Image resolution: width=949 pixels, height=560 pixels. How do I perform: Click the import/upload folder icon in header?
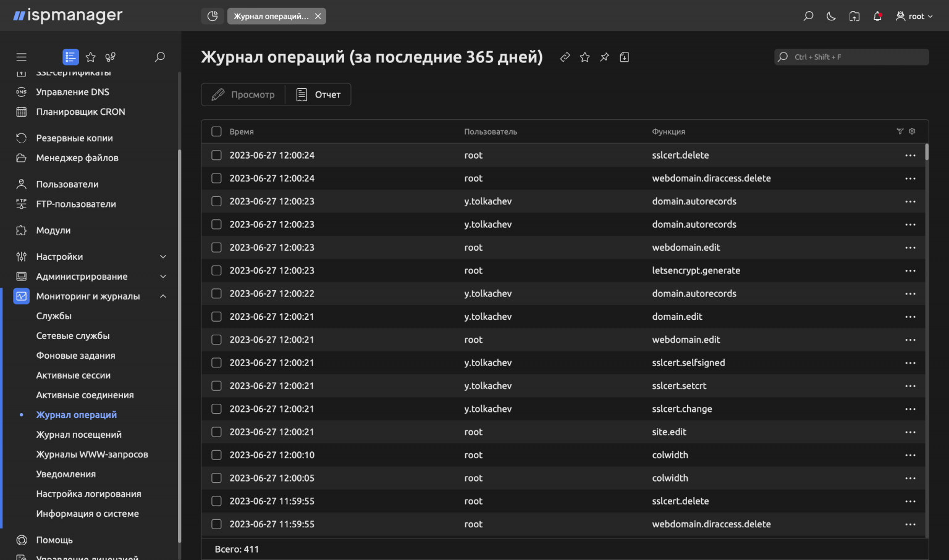click(x=854, y=16)
